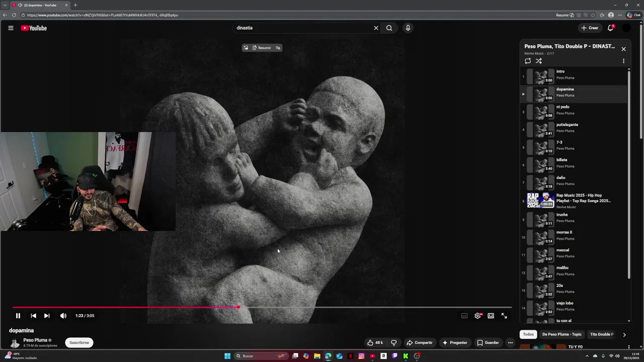The image size is (644, 362).
Task: Click the Compartir button
Action: pos(420,343)
